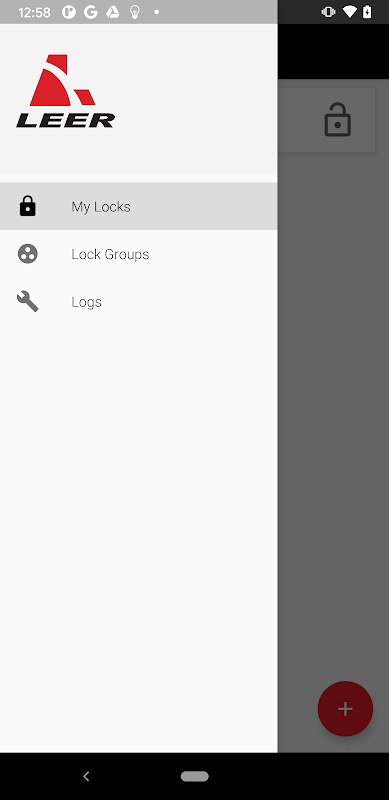The width and height of the screenshot is (389, 800).
Task: Tap the 12:58 clock in status bar
Action: (34, 12)
